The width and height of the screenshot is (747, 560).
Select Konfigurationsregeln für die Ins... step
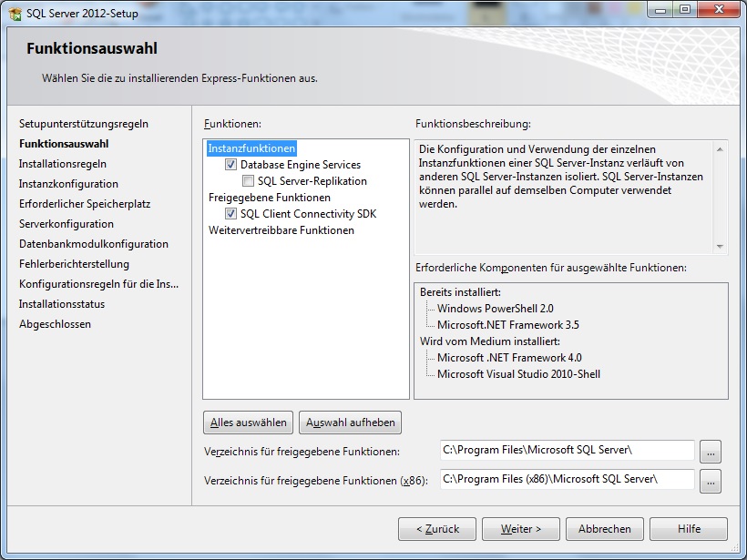[x=99, y=284]
